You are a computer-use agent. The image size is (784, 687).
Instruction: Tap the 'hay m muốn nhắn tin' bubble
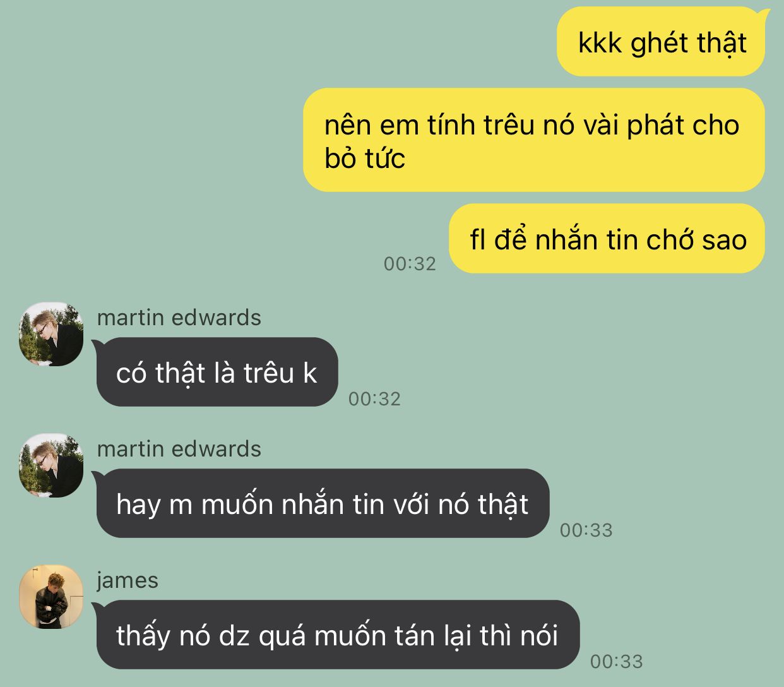pyautogui.click(x=322, y=503)
